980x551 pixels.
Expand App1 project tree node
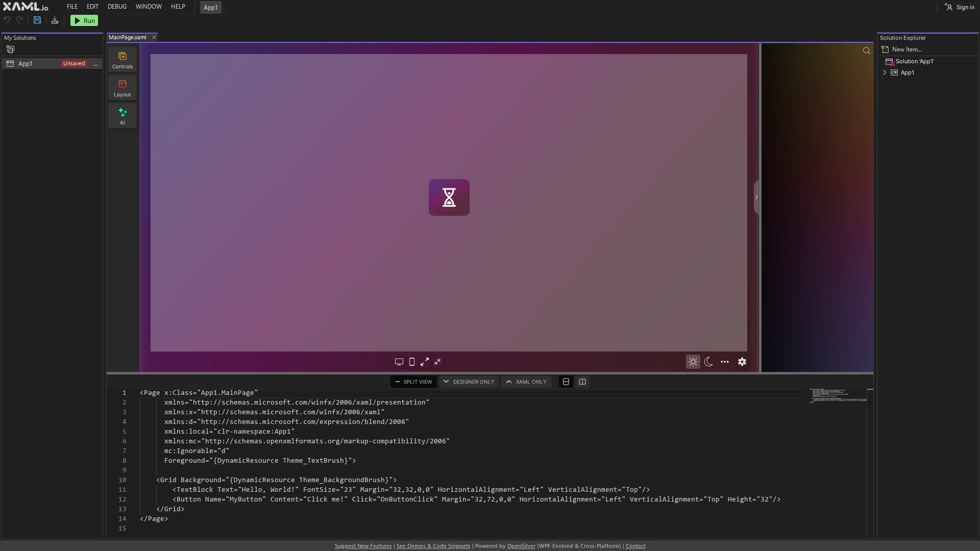coord(885,72)
